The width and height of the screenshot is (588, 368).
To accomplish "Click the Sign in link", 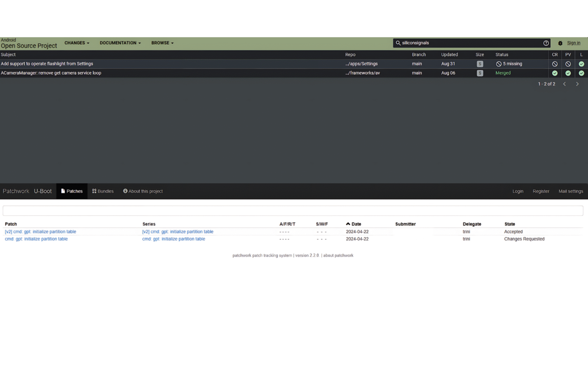I will coord(573,43).
